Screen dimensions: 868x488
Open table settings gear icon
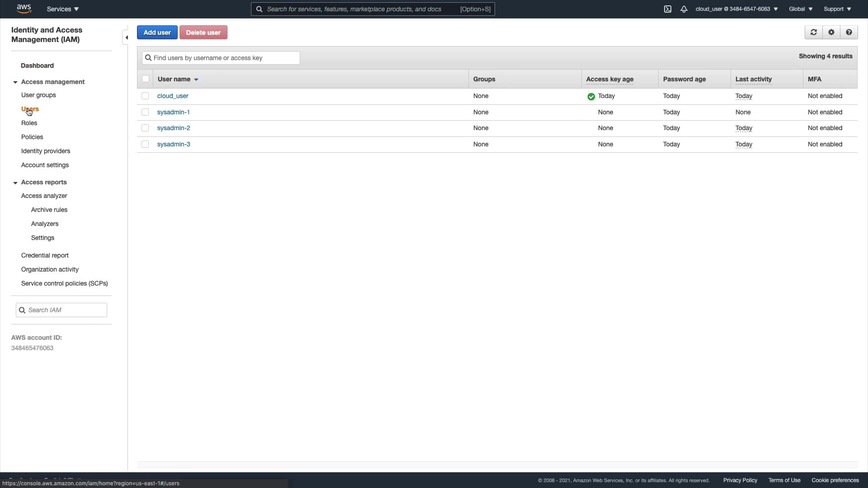tap(831, 33)
